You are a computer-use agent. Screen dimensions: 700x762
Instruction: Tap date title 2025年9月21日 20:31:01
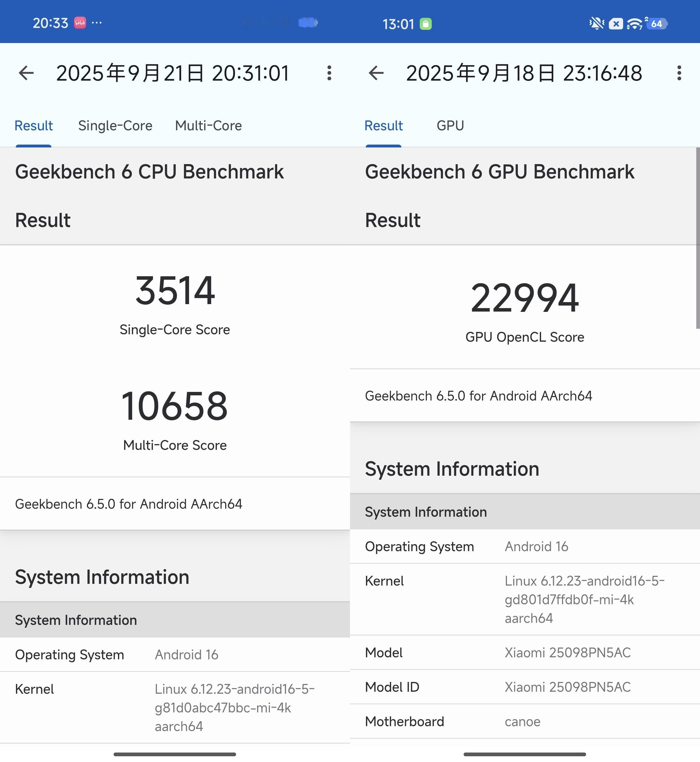[173, 73]
